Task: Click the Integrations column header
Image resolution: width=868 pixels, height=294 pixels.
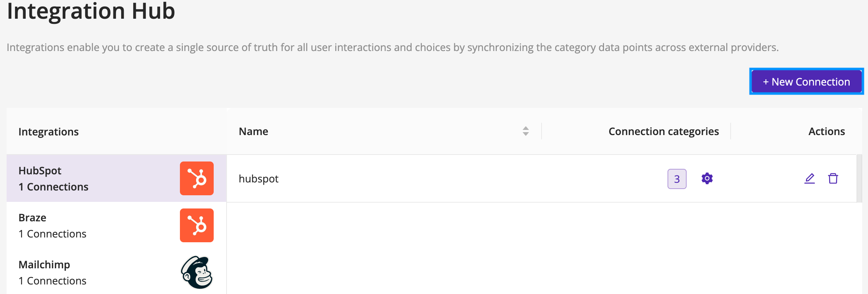Action: (48, 132)
